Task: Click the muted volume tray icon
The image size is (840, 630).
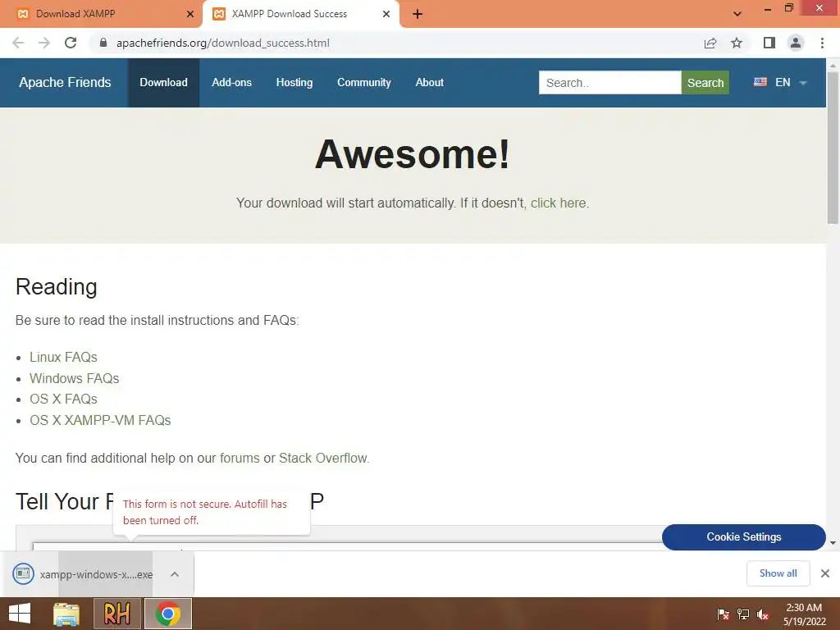Action: 763,614
